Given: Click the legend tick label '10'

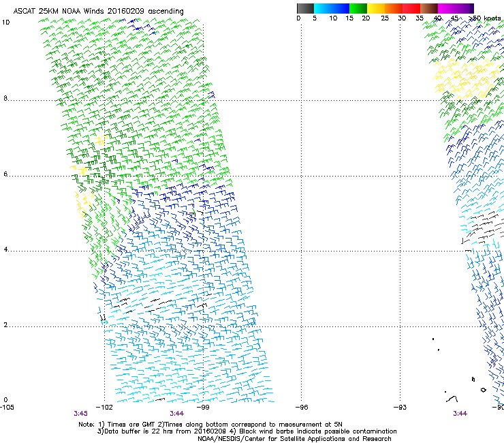Looking at the screenshot, I should coord(333,18).
